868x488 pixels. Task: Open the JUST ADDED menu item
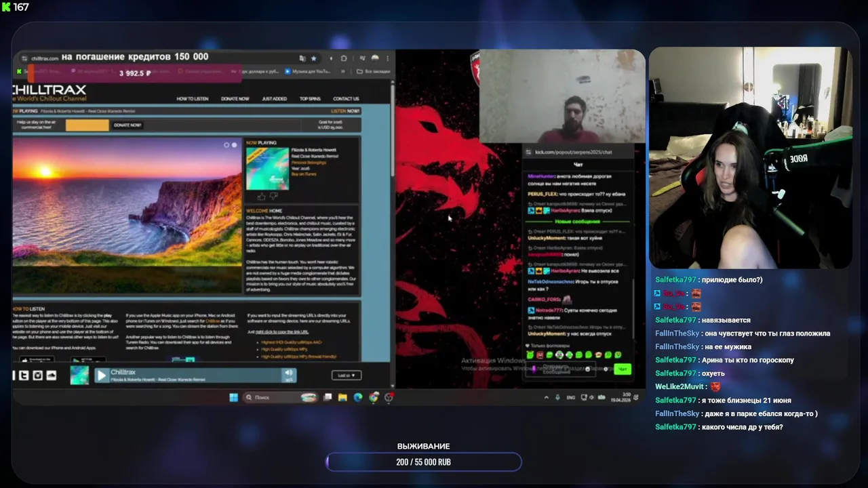[274, 99]
